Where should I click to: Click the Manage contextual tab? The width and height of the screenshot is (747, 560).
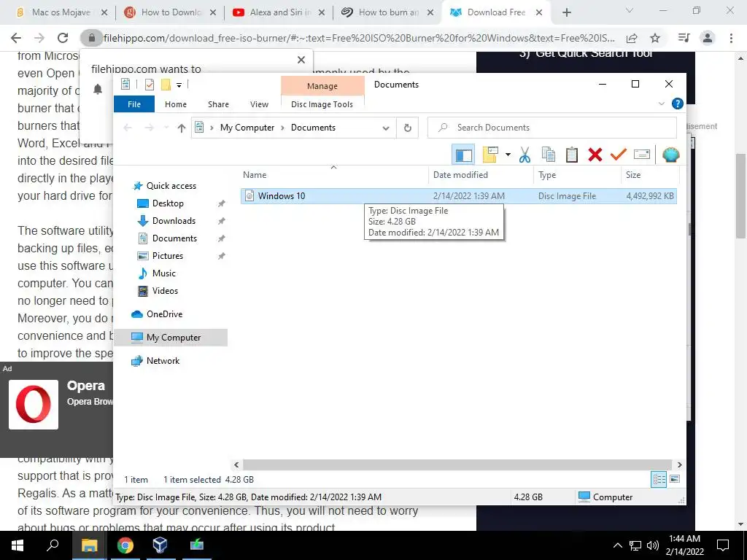[x=322, y=86]
